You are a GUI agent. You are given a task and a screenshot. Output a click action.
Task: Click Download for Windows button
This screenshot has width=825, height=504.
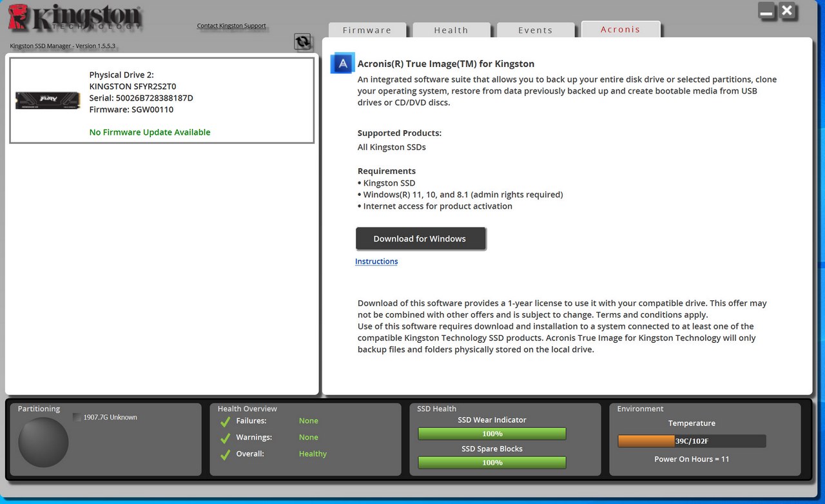tap(420, 238)
